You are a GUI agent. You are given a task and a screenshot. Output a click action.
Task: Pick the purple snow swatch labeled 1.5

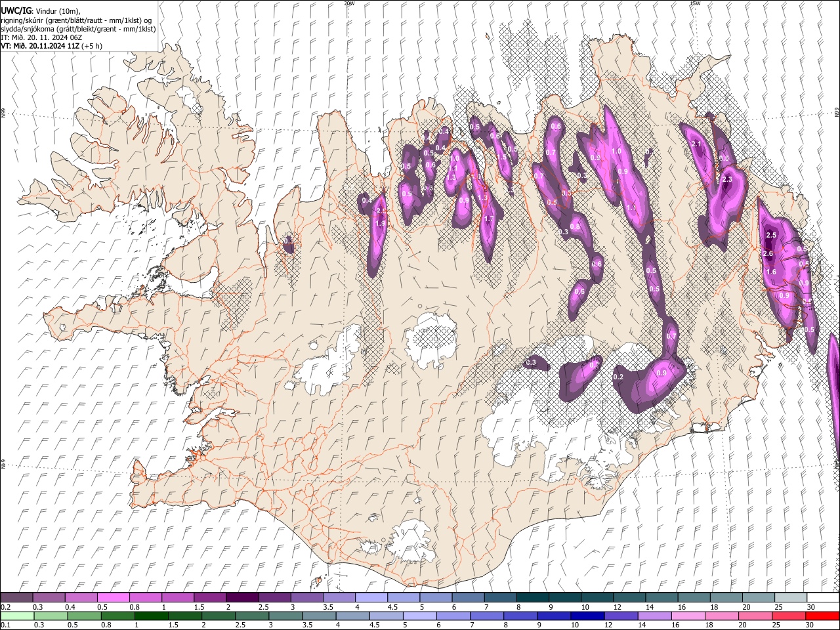210,598
